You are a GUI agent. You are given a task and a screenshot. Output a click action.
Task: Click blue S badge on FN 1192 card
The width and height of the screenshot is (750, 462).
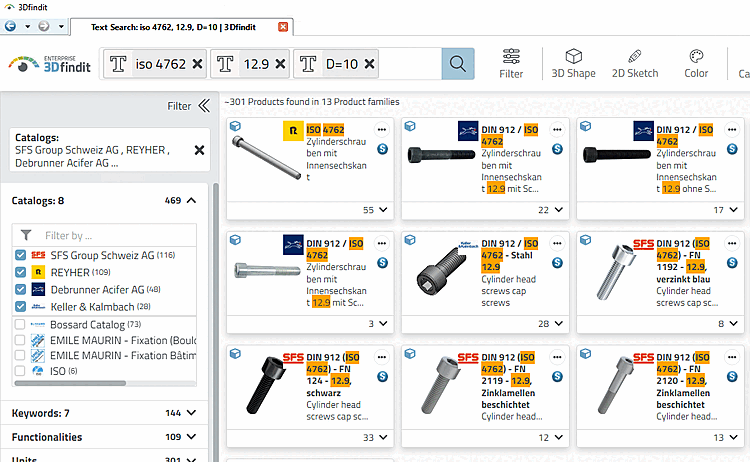[x=732, y=263]
